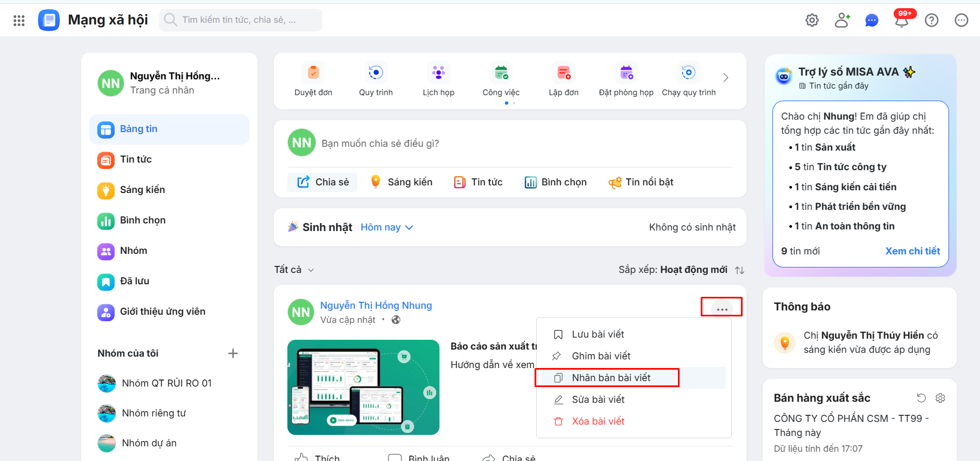980x461 pixels.
Task: Click the 'Báo cáo sản xuất' post title
Action: 494,346
